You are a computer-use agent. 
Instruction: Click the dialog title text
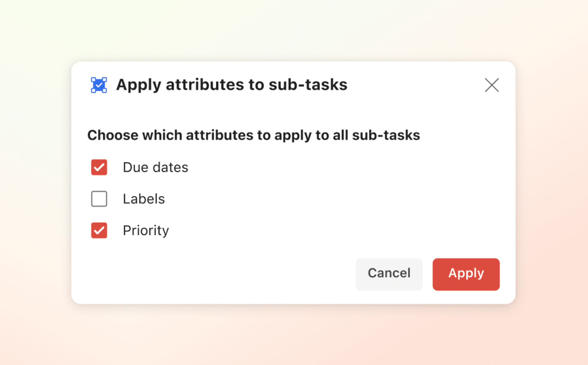pyautogui.click(x=232, y=85)
